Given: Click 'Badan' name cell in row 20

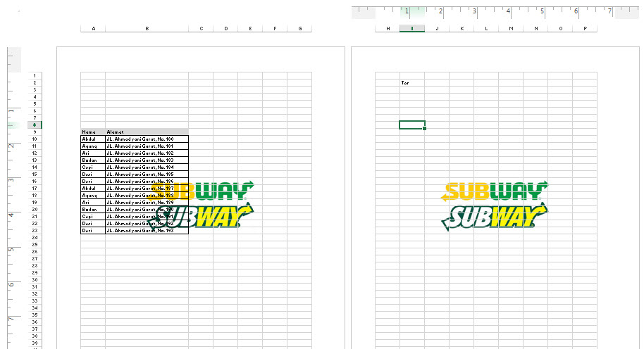Looking at the screenshot, I should [93, 209].
